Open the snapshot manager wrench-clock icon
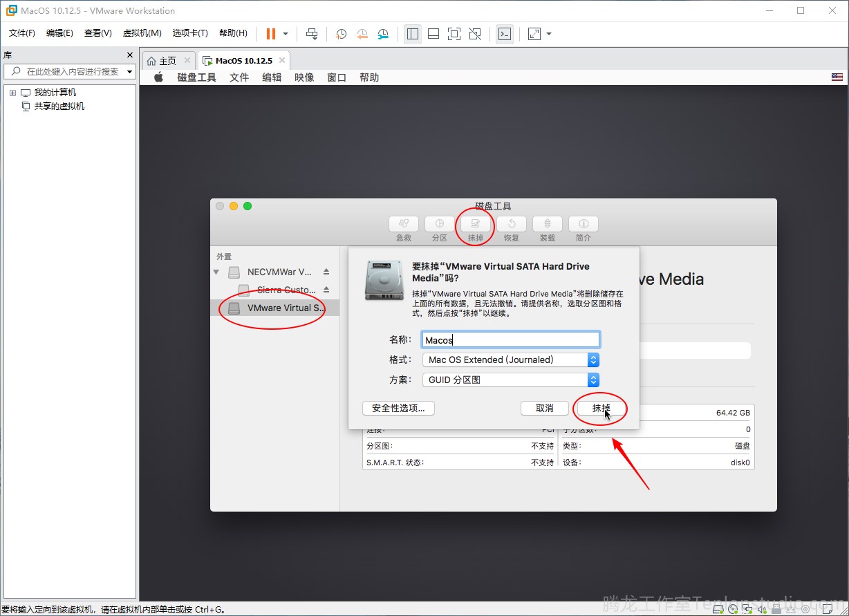 pyautogui.click(x=383, y=34)
